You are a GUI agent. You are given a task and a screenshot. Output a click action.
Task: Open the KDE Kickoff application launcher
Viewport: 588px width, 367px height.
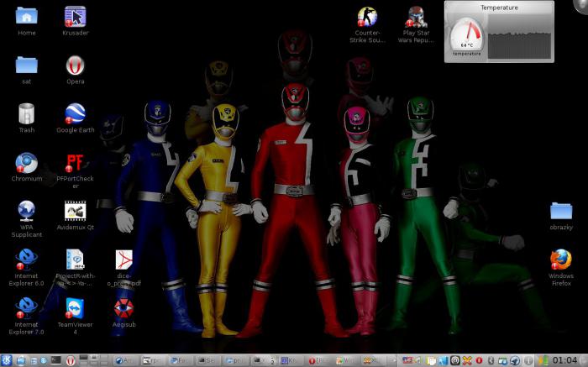[7, 360]
